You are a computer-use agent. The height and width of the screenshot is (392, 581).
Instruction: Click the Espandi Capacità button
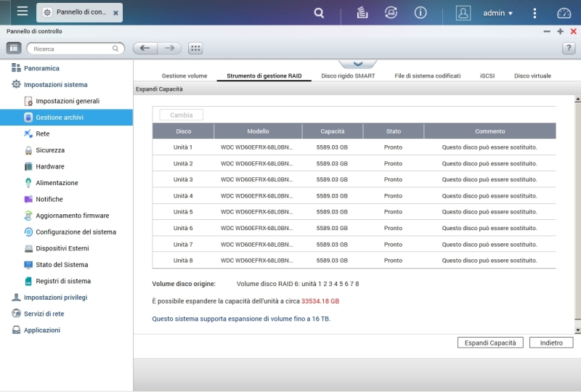coord(490,343)
